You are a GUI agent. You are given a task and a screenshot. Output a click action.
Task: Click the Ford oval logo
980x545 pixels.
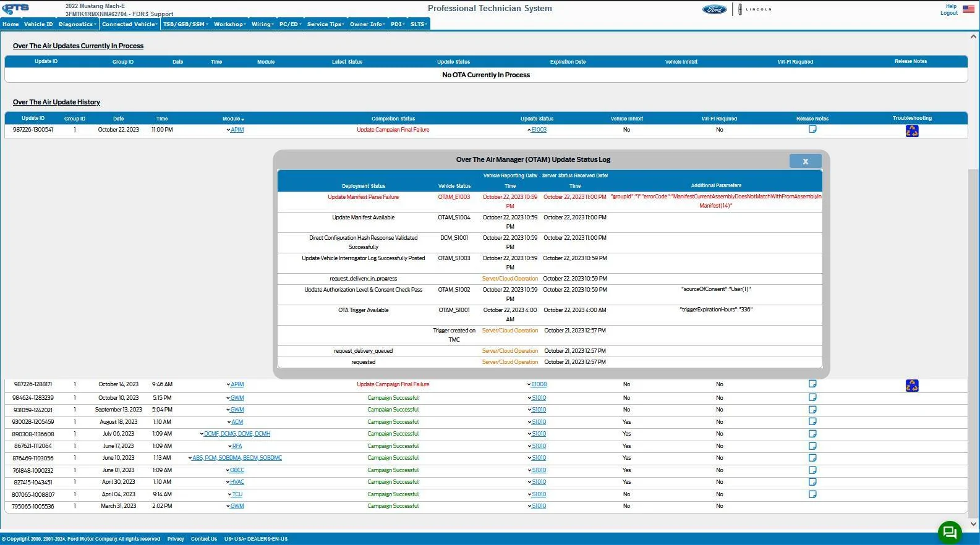(x=715, y=9)
